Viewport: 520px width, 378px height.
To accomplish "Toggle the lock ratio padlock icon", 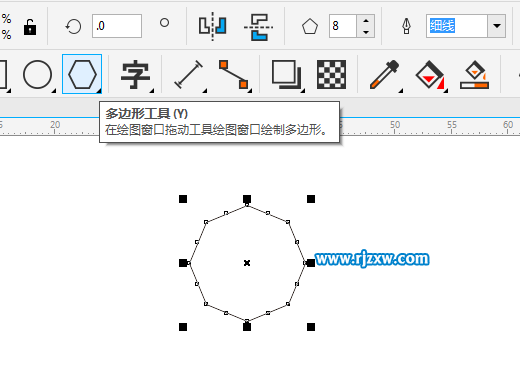I will pos(30,27).
